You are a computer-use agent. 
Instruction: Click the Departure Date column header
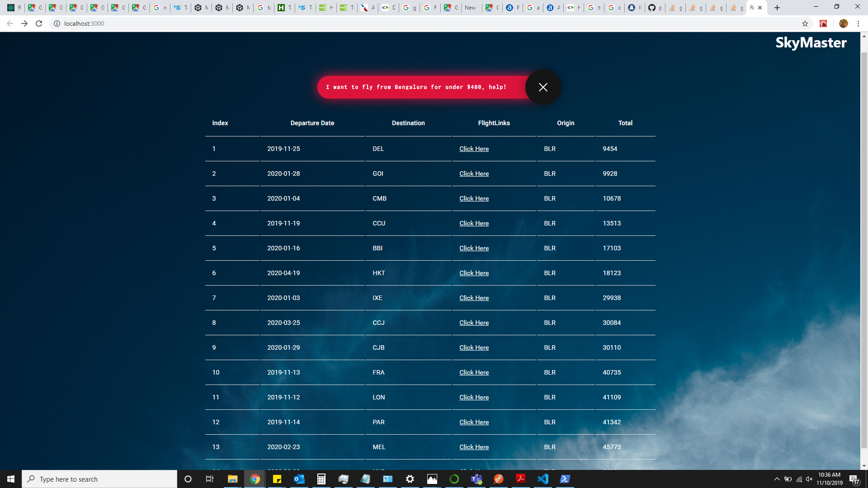click(x=312, y=123)
